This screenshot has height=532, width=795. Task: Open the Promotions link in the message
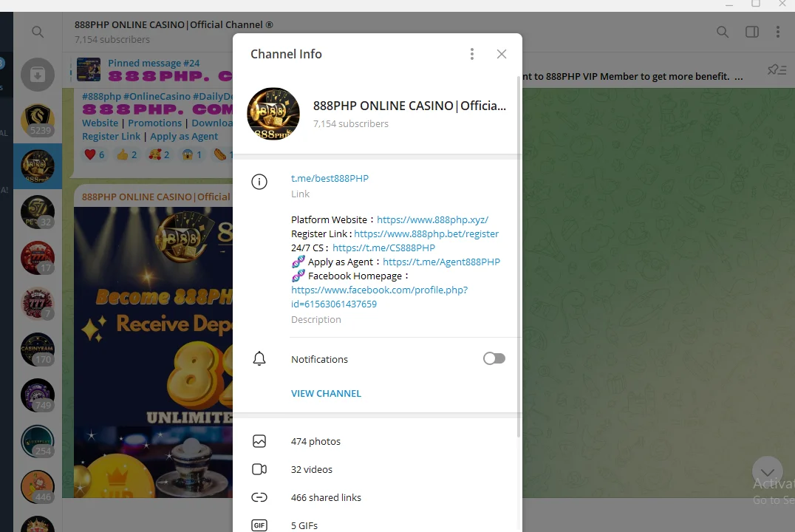click(154, 123)
